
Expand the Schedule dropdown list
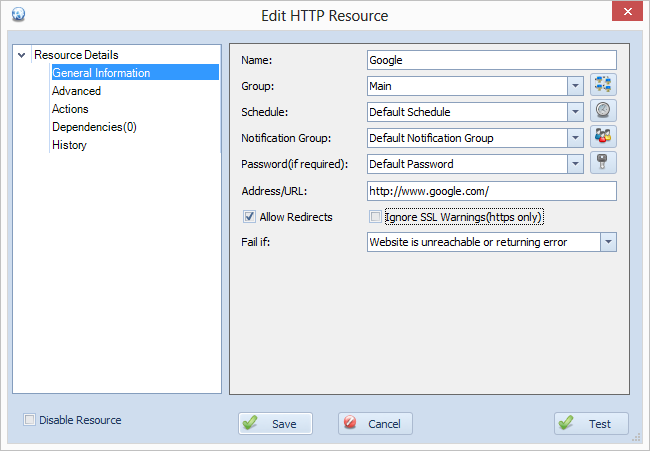tap(575, 112)
